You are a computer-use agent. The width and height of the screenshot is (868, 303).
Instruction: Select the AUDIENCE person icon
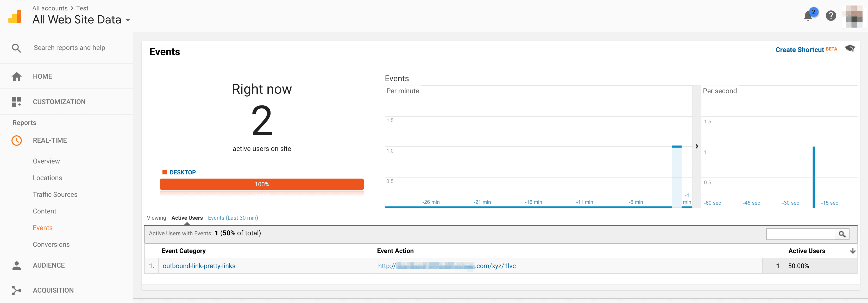coord(16,265)
